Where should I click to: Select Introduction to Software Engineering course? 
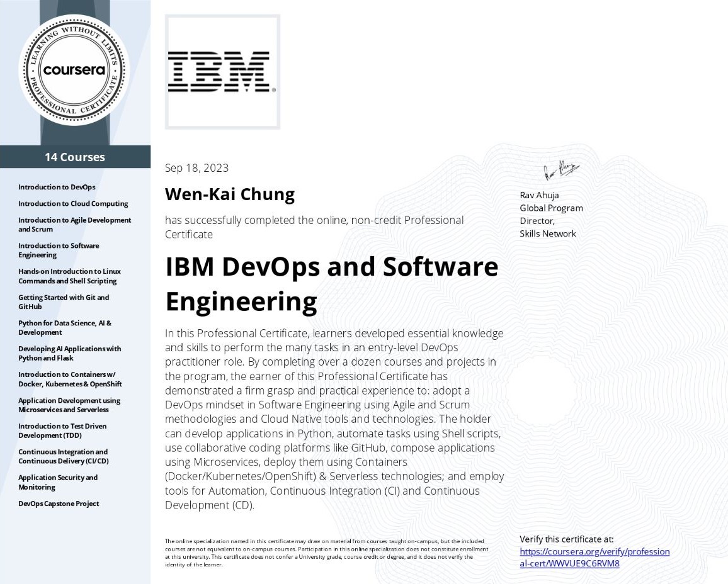coord(59,250)
